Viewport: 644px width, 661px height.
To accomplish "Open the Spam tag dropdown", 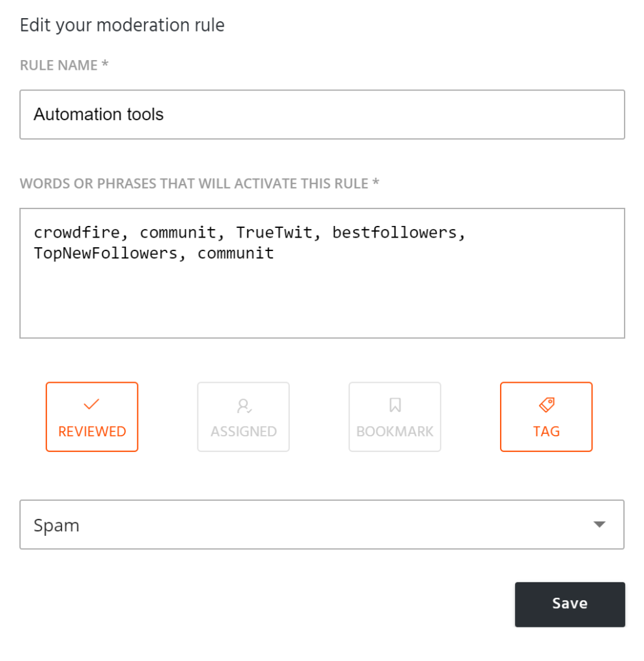I will [322, 525].
